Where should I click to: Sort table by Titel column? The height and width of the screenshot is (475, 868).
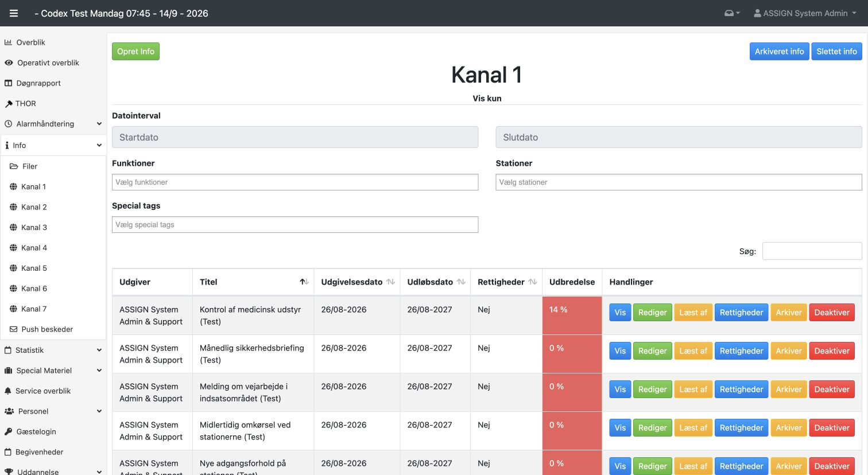(x=253, y=282)
